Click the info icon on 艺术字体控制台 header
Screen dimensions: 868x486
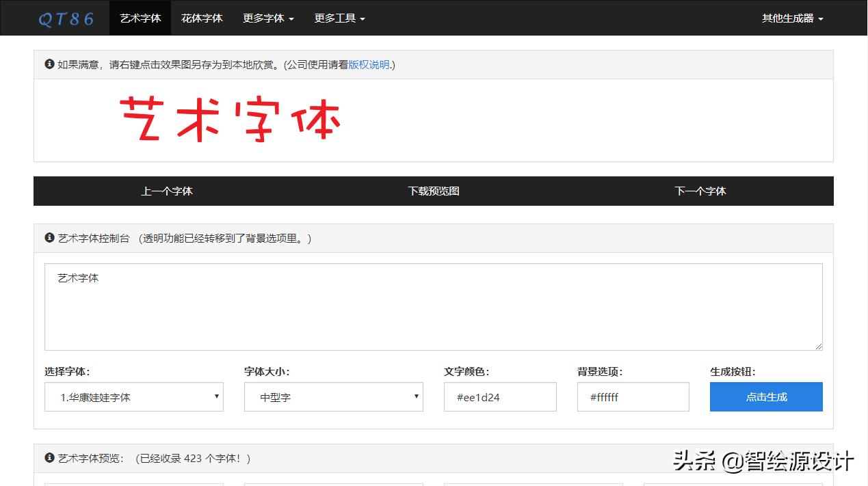[x=49, y=238]
